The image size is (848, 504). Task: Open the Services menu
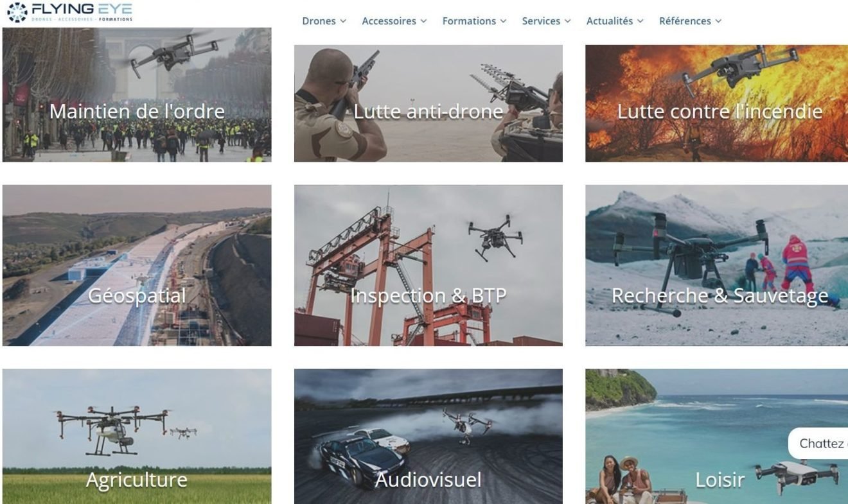[x=546, y=21]
